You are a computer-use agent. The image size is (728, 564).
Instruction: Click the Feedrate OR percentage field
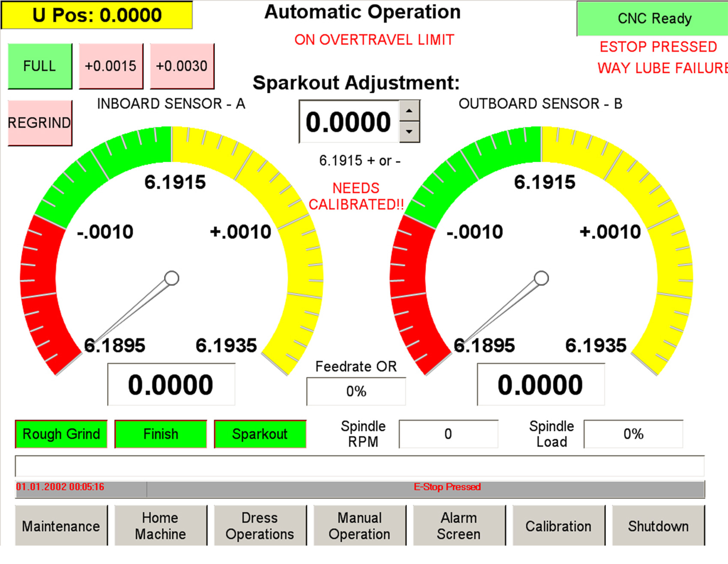[x=356, y=391]
